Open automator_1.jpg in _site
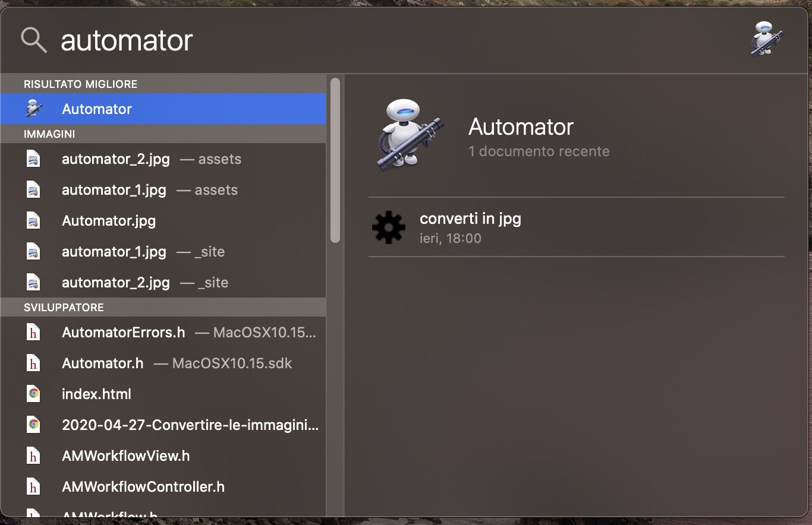812x525 pixels. click(163, 252)
